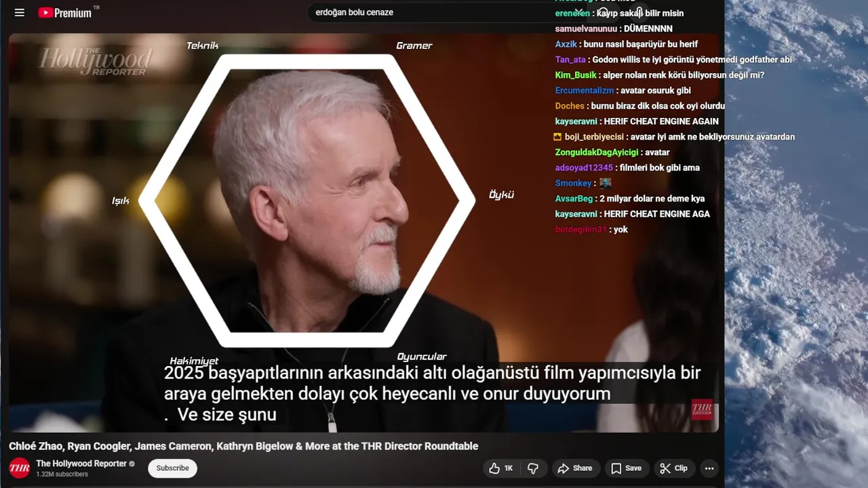
Task: Click the '1.32M subscribers' count text
Action: 62,474
